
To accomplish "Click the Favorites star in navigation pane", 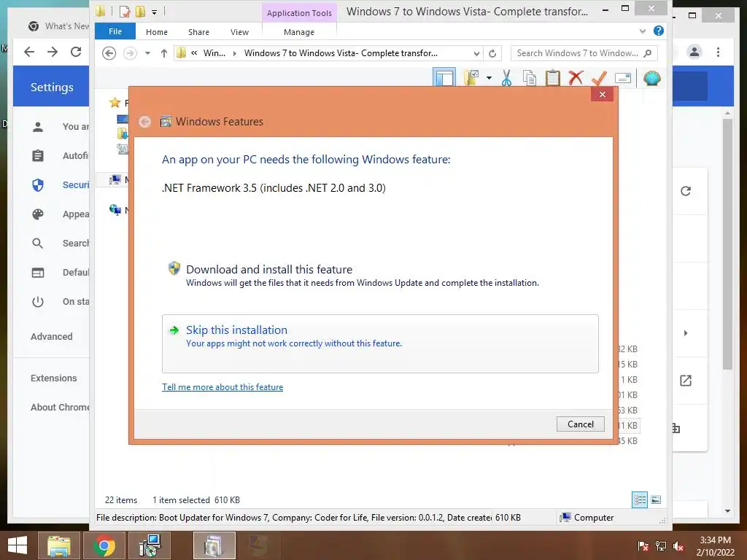I will point(115,102).
